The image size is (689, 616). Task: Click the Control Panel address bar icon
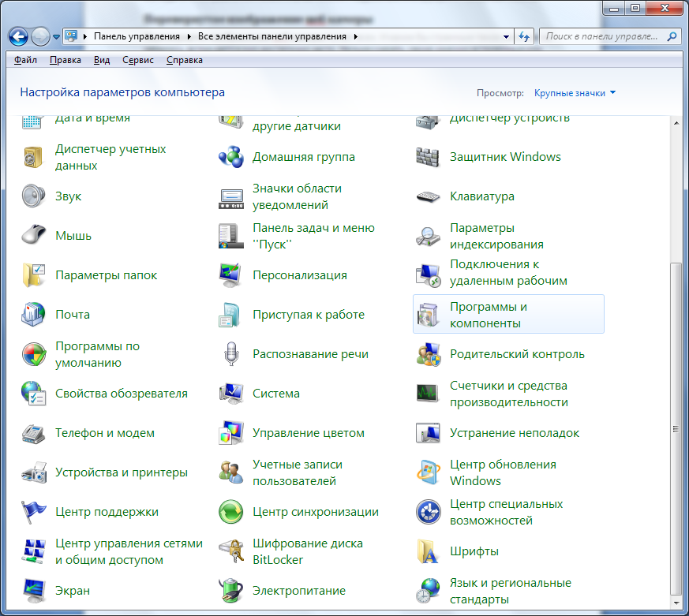(x=71, y=36)
